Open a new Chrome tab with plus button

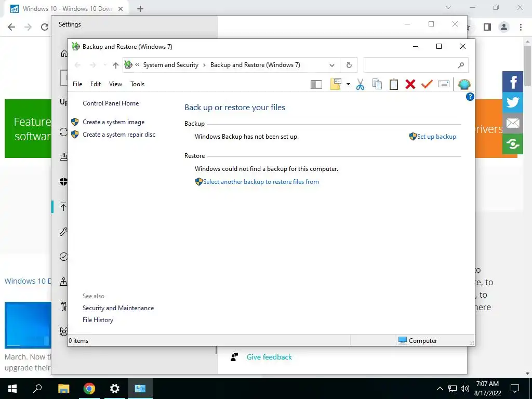click(140, 9)
